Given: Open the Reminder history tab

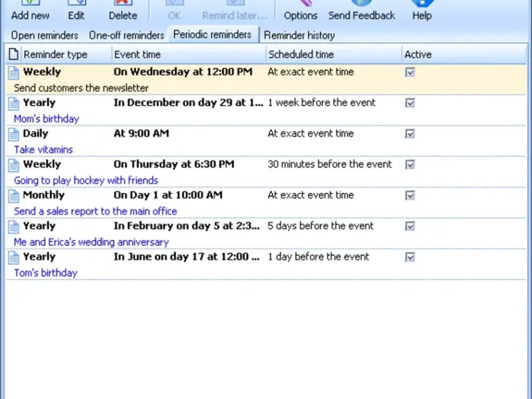Looking at the screenshot, I should [x=299, y=35].
